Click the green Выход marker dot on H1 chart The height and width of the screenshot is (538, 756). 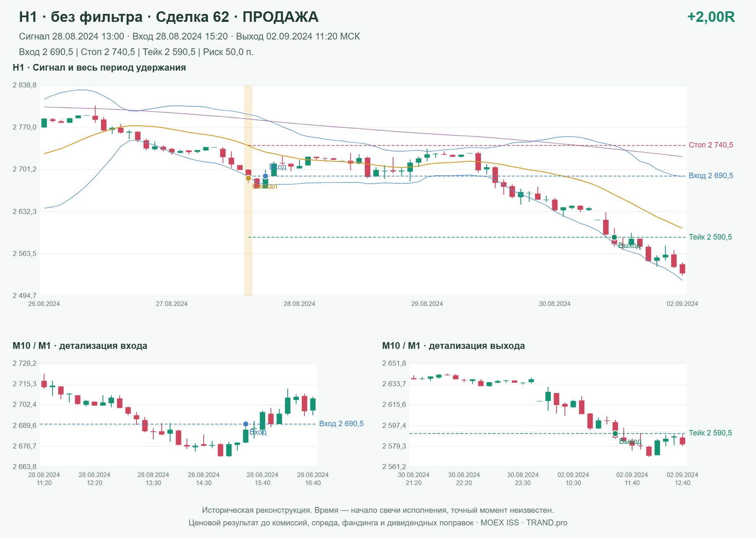614,237
